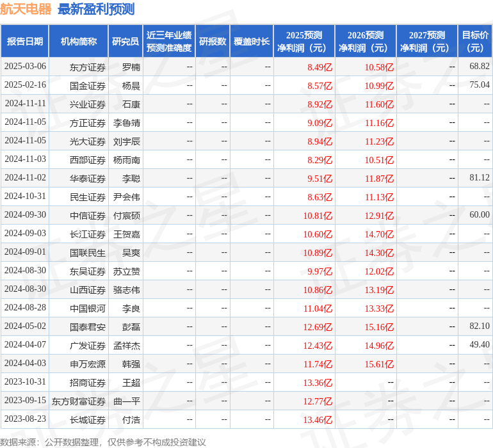Click the 近三年业绩预测准确度 column header
Viewport: 493px width, 448px height.
(169, 41)
